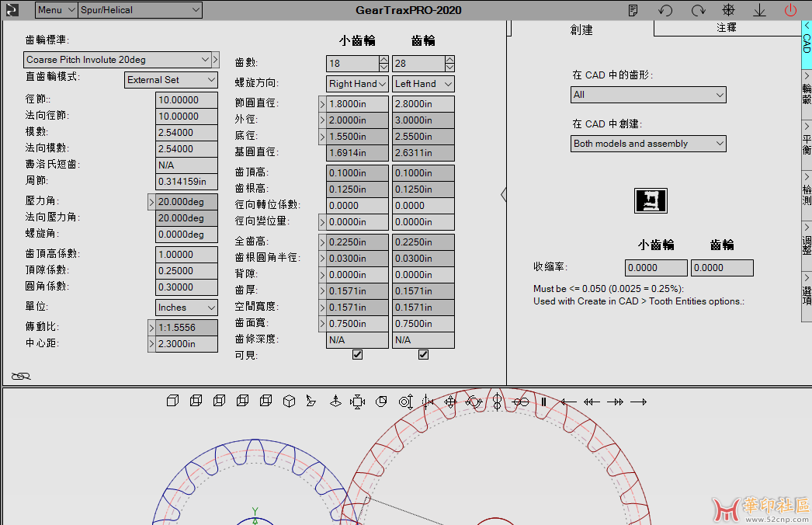Select the 檢測 vertical side tab

(x=807, y=196)
